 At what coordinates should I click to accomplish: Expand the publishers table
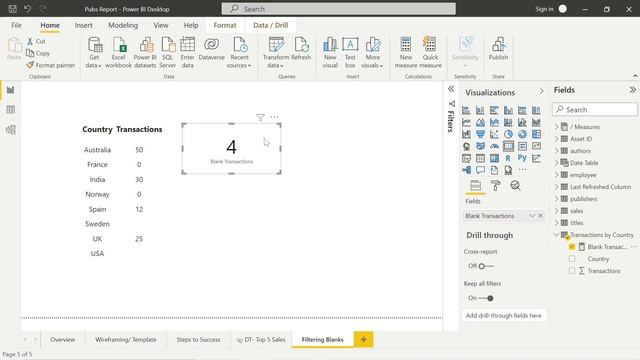pyautogui.click(x=556, y=199)
